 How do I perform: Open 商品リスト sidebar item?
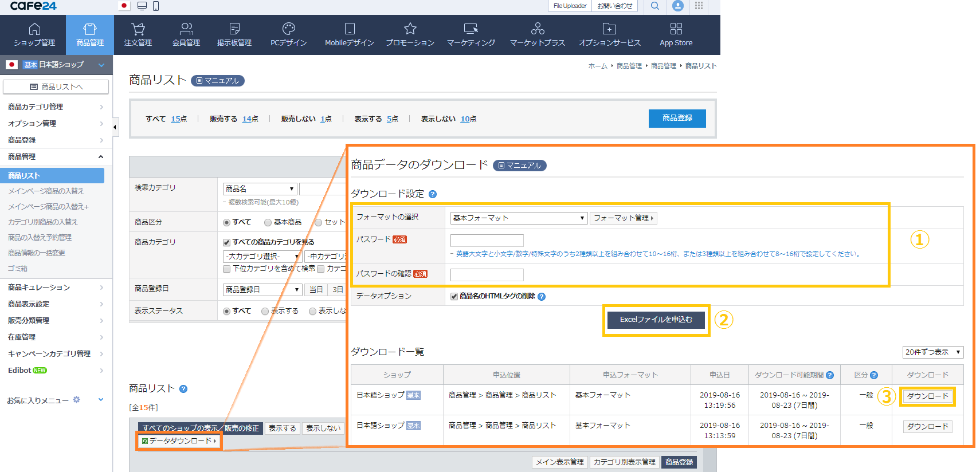(52, 176)
